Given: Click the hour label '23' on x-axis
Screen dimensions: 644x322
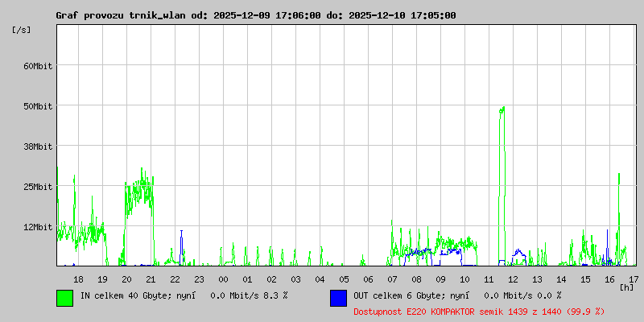Looking at the screenshot, I should click(x=199, y=279).
